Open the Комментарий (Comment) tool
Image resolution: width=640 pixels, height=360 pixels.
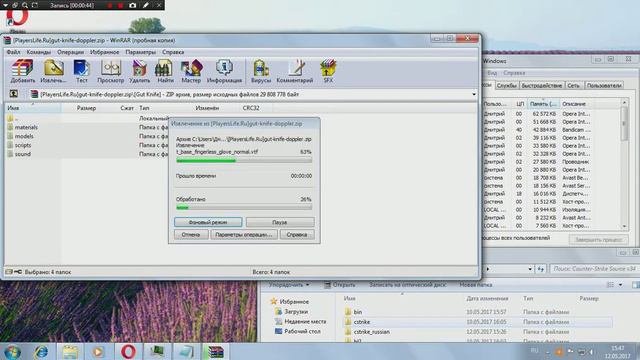(x=295, y=71)
